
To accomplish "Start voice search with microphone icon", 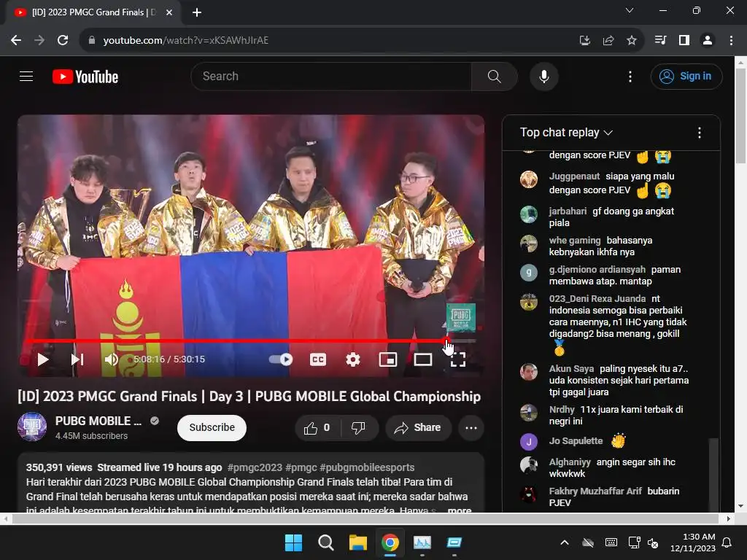I will coord(544,76).
